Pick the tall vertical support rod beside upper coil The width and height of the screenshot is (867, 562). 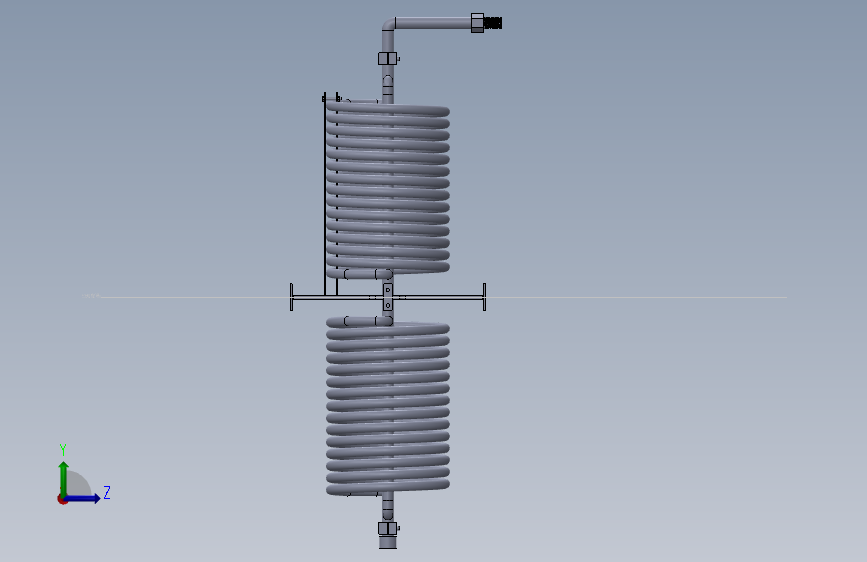[325, 194]
